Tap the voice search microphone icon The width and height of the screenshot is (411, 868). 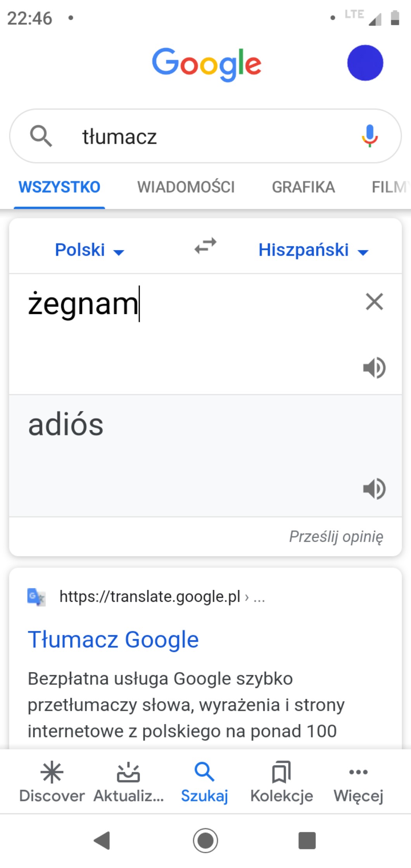370,136
